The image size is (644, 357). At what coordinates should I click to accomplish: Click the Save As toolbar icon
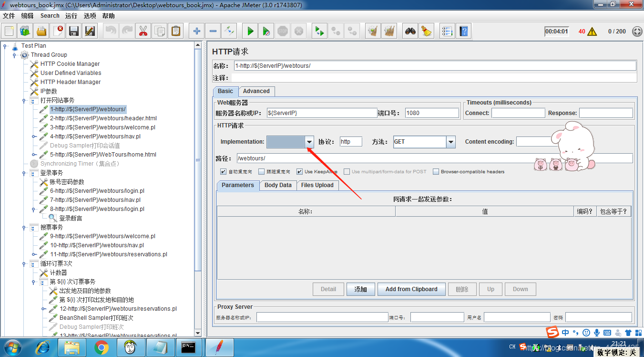click(90, 31)
